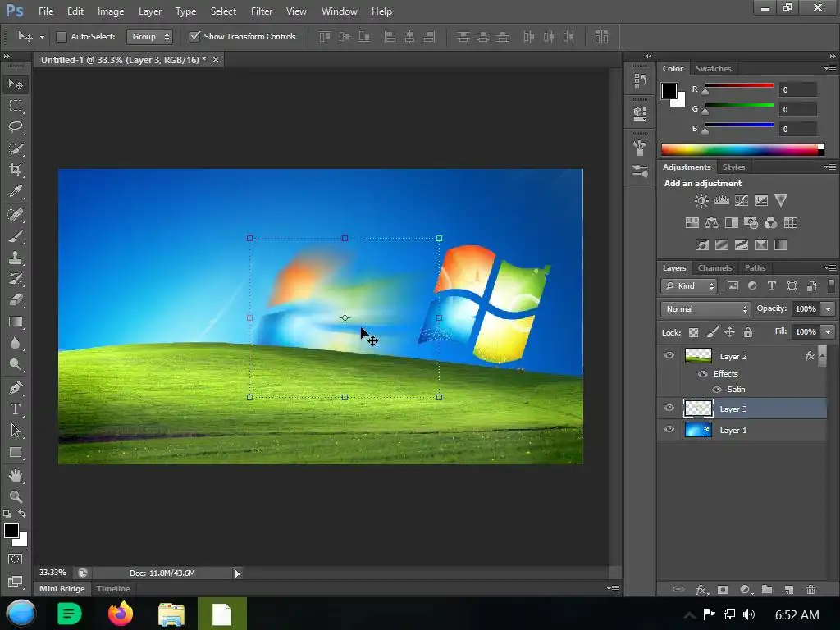Open the taskbar start orb
Image resolution: width=840 pixels, height=630 pixels.
pos(21,614)
